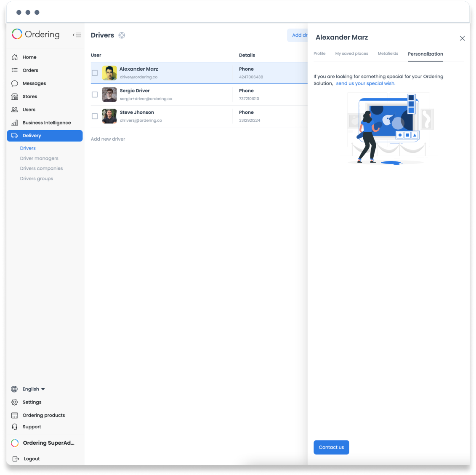The width and height of the screenshot is (476, 475).
Task: Click the phone number 4247006438
Action: [251, 77]
